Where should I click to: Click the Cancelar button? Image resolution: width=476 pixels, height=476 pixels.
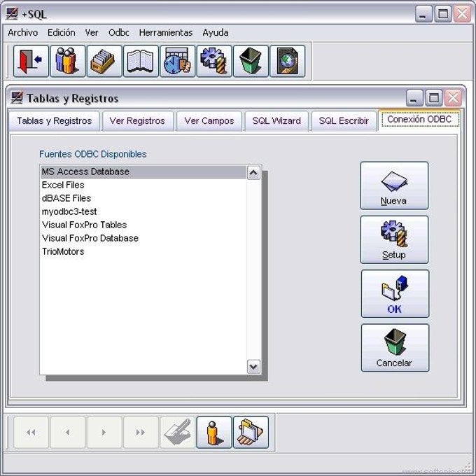tap(395, 348)
